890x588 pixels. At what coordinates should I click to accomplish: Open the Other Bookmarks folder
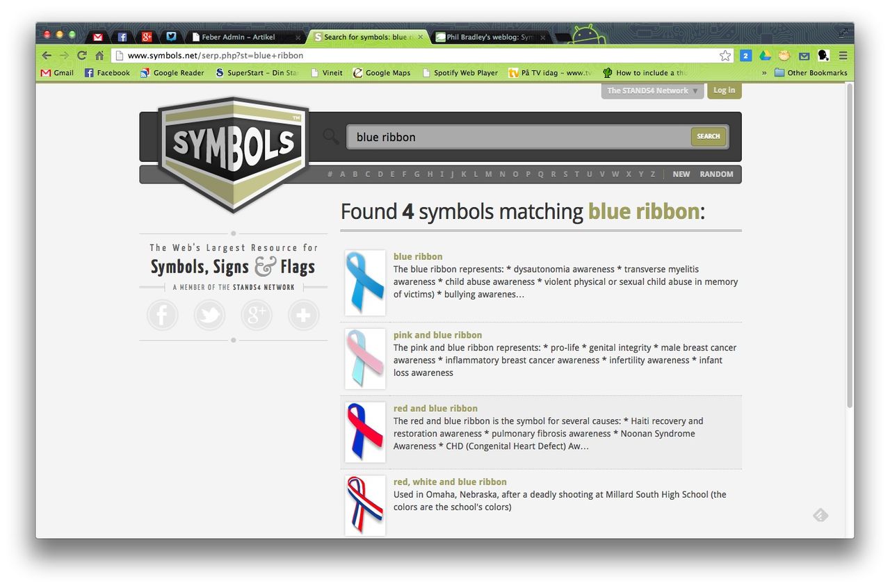tap(811, 72)
